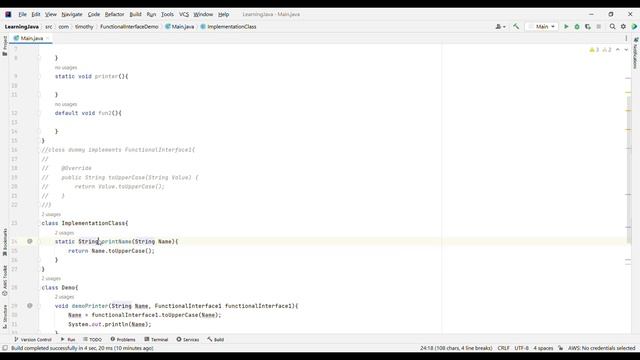Image resolution: width=640 pixels, height=360 pixels.
Task: Open warnings inspection indicator
Action: [x=600, y=50]
